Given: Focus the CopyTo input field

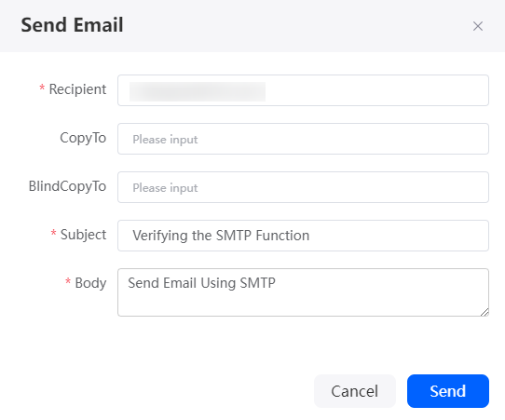Looking at the screenshot, I should pos(303,139).
